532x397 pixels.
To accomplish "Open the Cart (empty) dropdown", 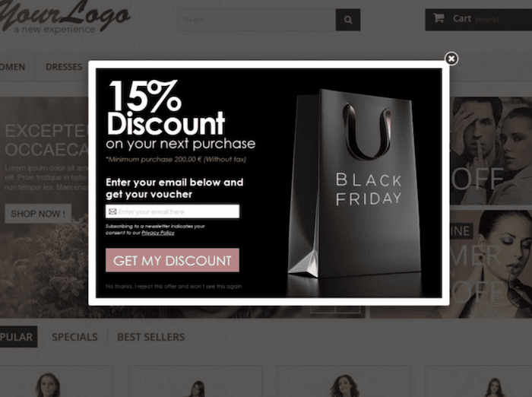I will click(x=478, y=20).
